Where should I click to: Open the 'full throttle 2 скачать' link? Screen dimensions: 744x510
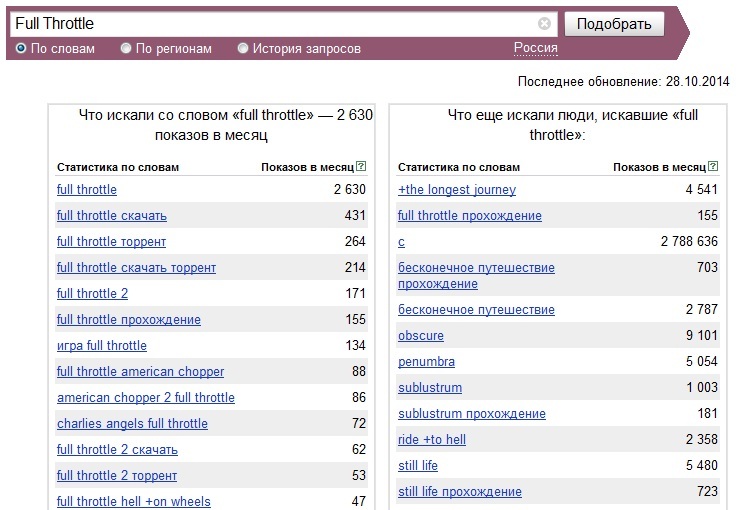(x=117, y=450)
